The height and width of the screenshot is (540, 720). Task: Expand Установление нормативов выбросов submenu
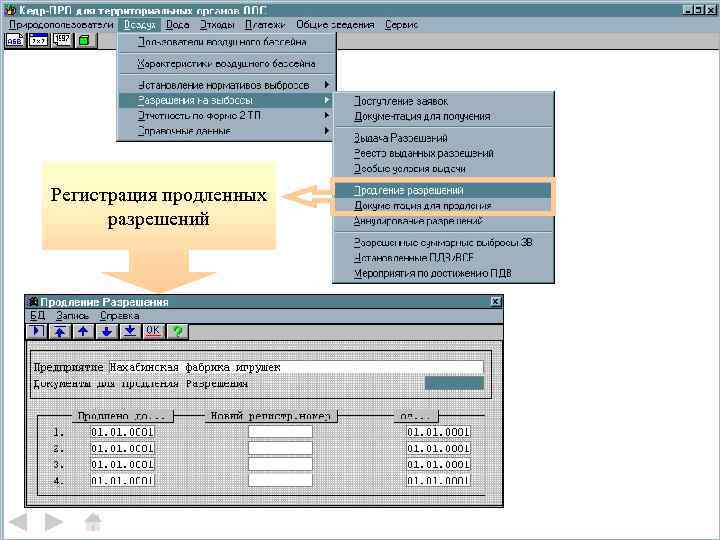227,85
